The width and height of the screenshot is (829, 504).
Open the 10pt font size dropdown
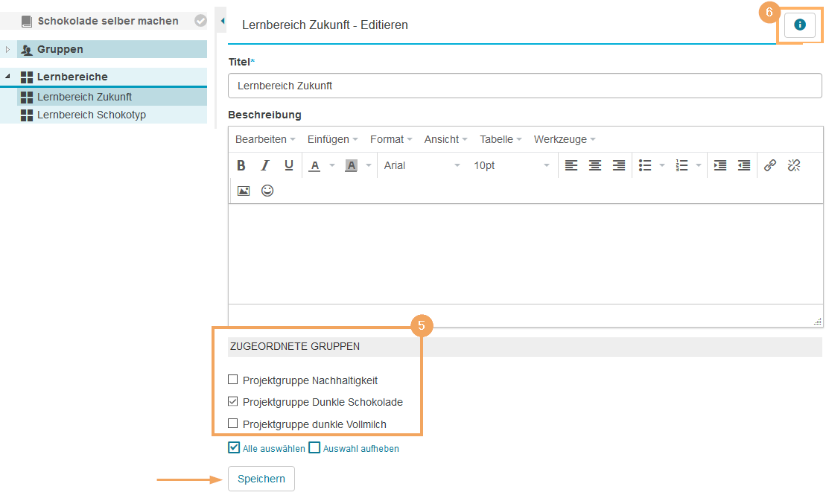[510, 165]
